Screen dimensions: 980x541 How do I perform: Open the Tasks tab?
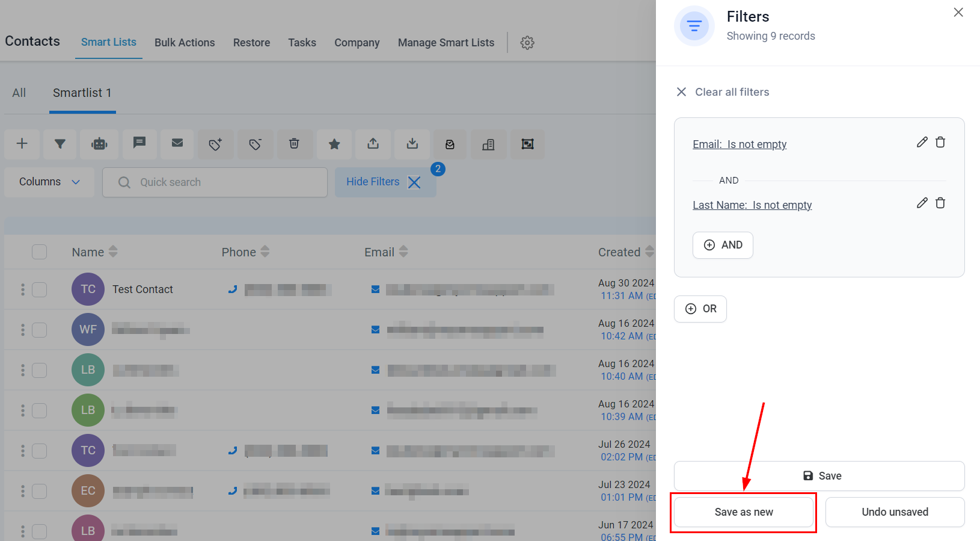[302, 43]
